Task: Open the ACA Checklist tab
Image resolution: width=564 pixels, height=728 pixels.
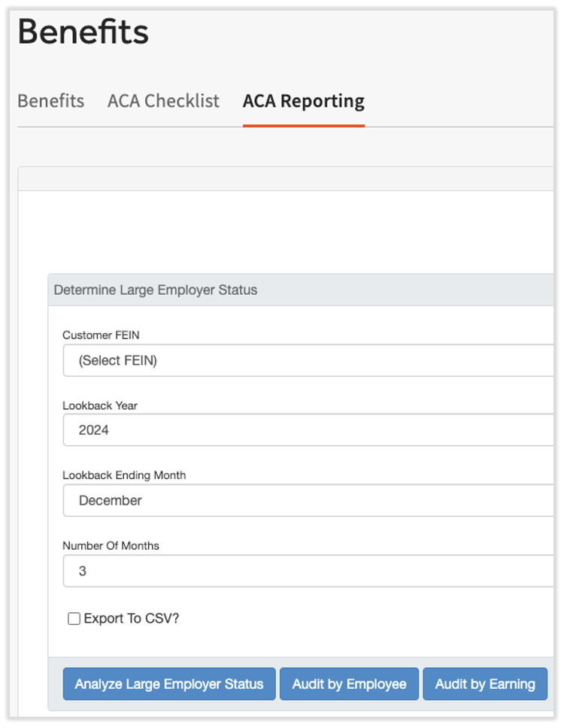Action: click(x=163, y=101)
